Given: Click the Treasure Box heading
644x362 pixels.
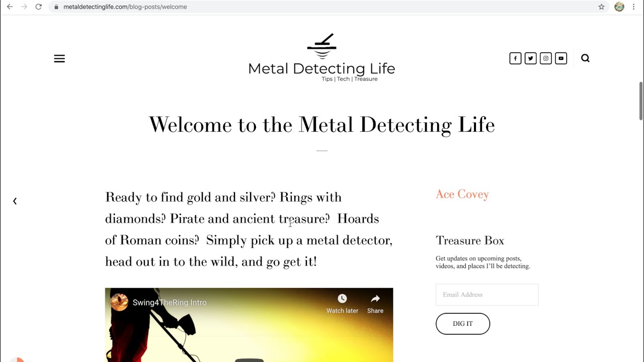Looking at the screenshot, I should click(470, 240).
